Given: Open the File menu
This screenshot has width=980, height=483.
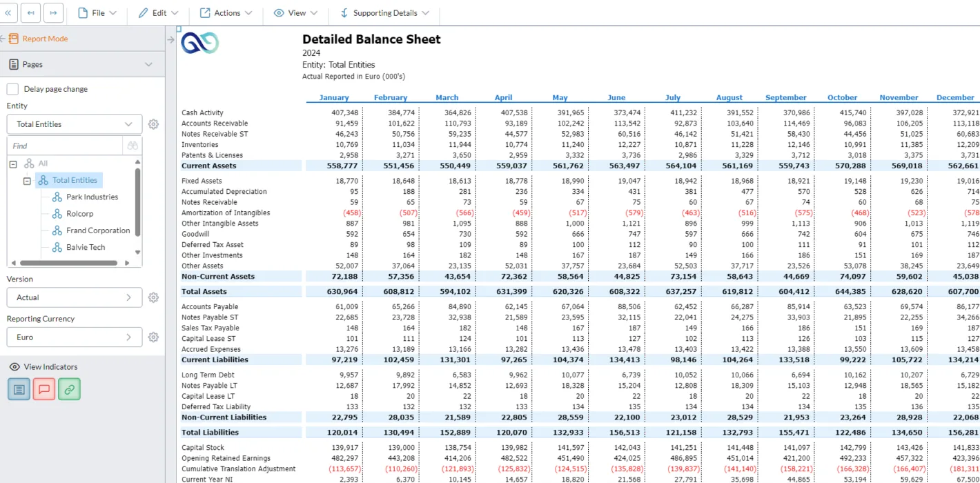Looking at the screenshot, I should click(97, 12).
